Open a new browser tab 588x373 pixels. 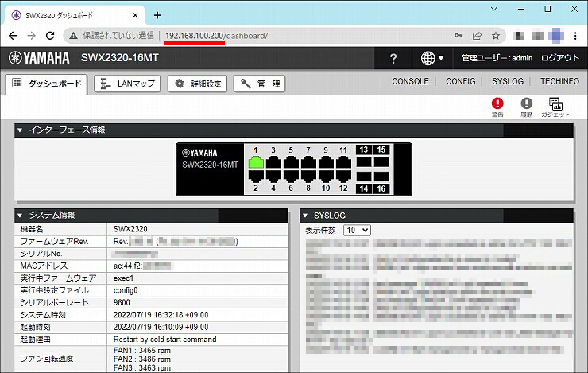[157, 15]
